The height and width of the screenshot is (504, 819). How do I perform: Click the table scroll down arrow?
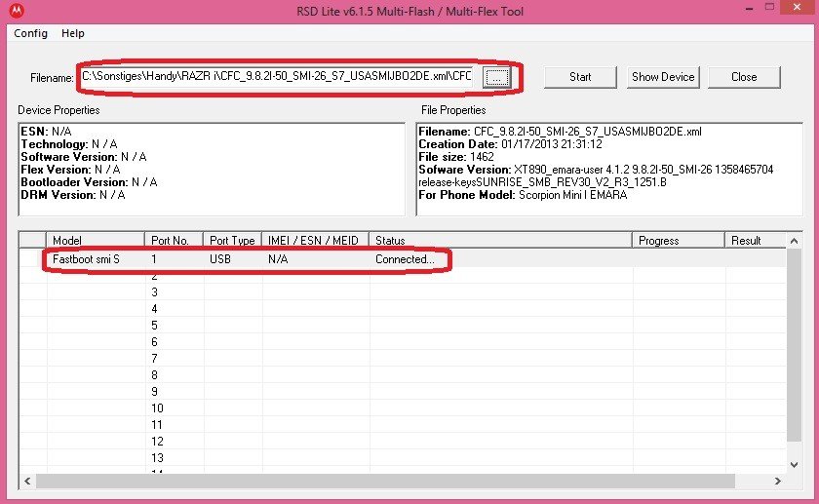pyautogui.click(x=794, y=464)
